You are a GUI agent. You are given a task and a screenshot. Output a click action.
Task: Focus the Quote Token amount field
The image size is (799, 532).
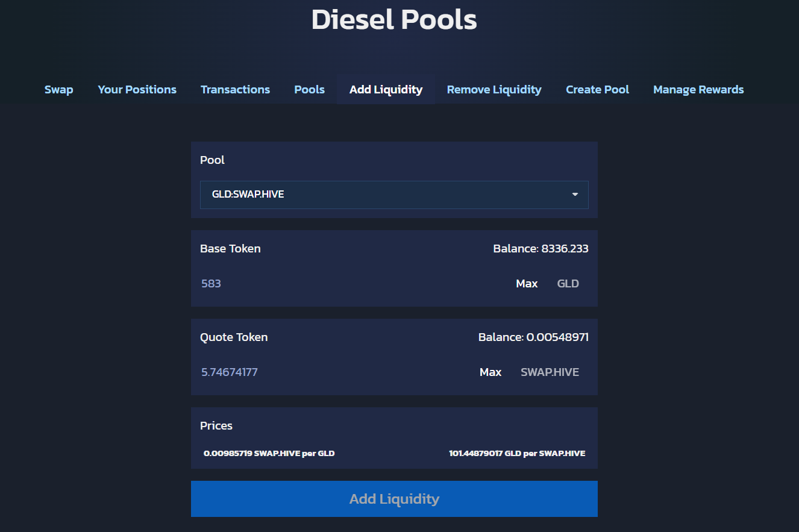[x=331, y=372]
